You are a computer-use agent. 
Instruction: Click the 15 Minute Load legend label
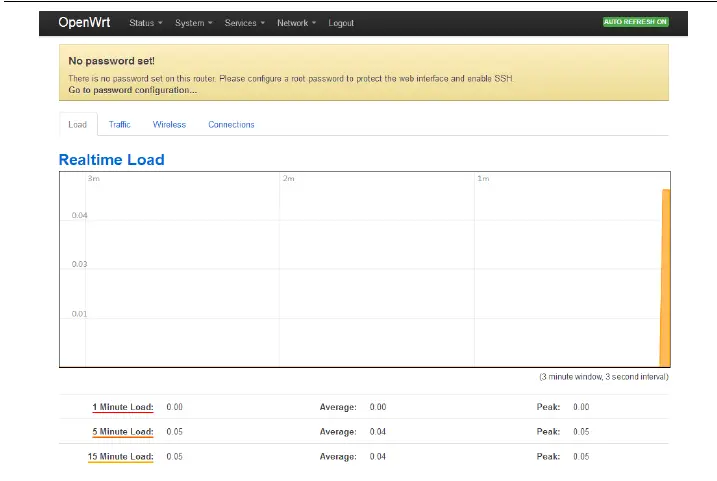coord(121,456)
